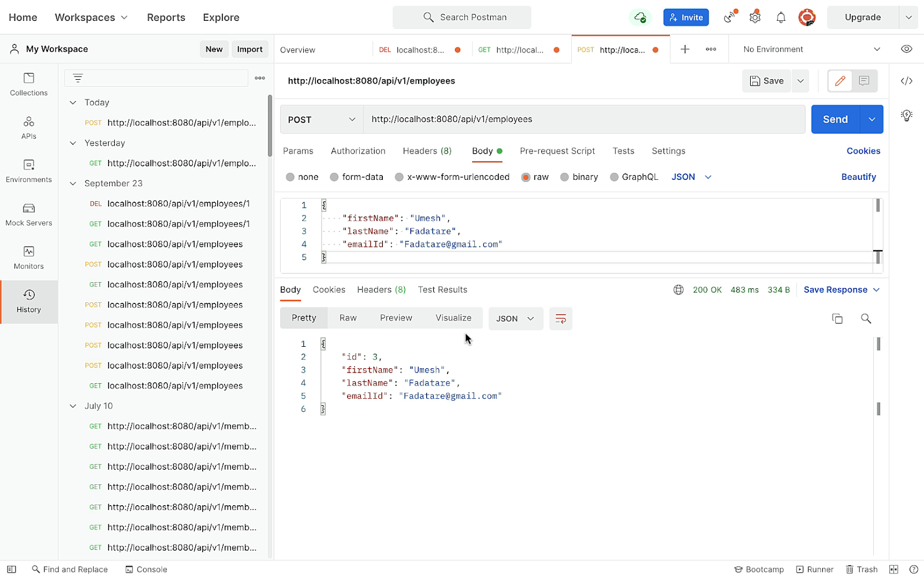Select the History sidebar panel
Image resolution: width=924 pixels, height=578 pixels.
(29, 301)
